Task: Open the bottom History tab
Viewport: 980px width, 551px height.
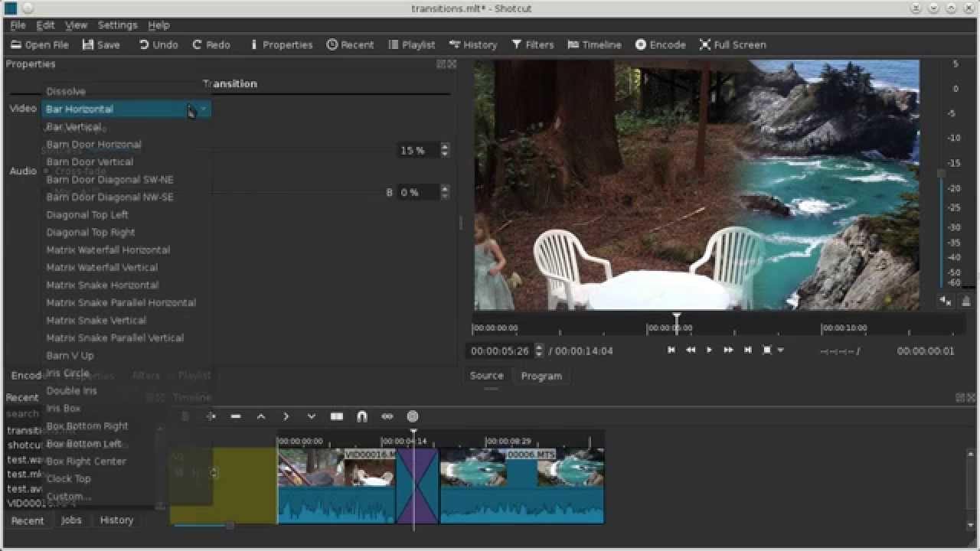Action: point(116,520)
